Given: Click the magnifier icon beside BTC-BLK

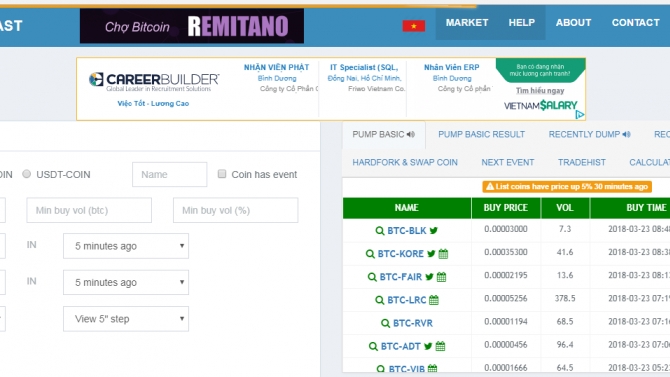Looking at the screenshot, I should pyautogui.click(x=379, y=231).
